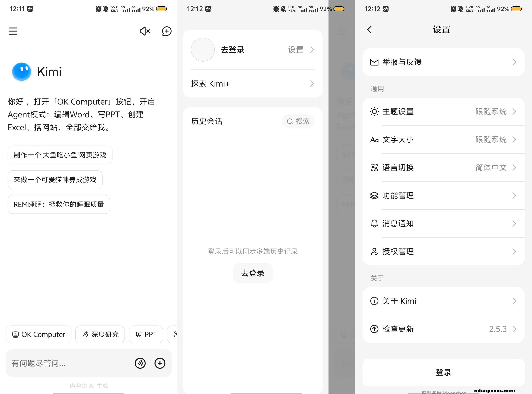Viewport: 532px width, 394px height.
Task: Open 语言切换 language selection
Action: point(443,167)
